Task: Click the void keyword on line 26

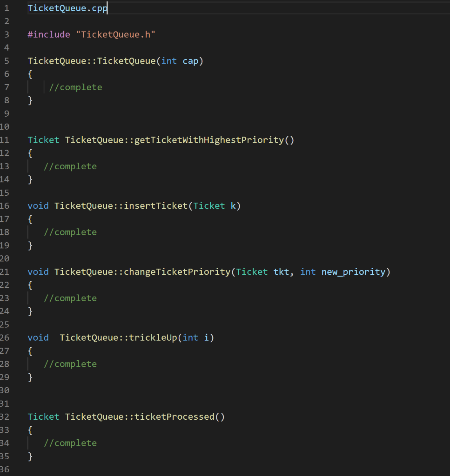Action: click(38, 337)
